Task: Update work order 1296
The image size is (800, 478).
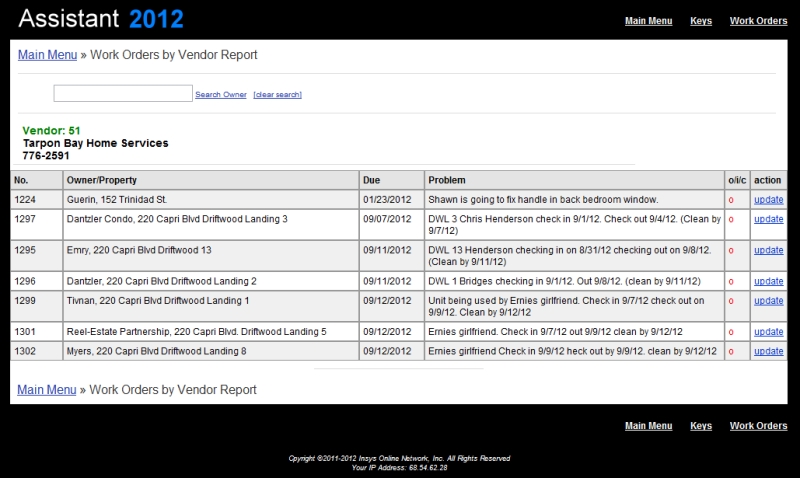Action: click(768, 281)
